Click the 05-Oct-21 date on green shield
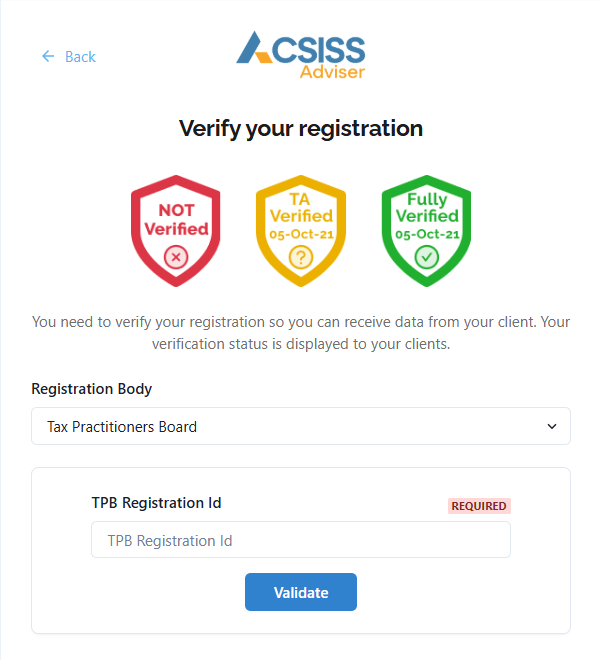 pos(426,234)
